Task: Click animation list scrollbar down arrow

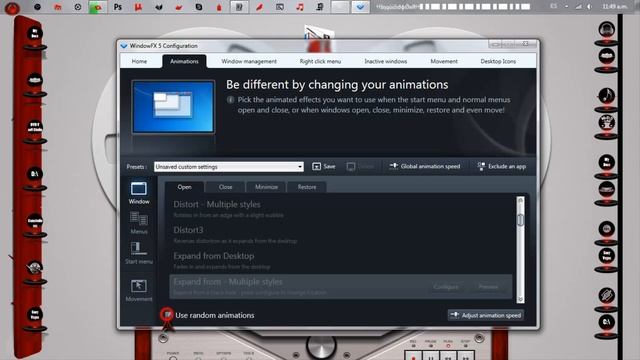Action: tap(520, 299)
